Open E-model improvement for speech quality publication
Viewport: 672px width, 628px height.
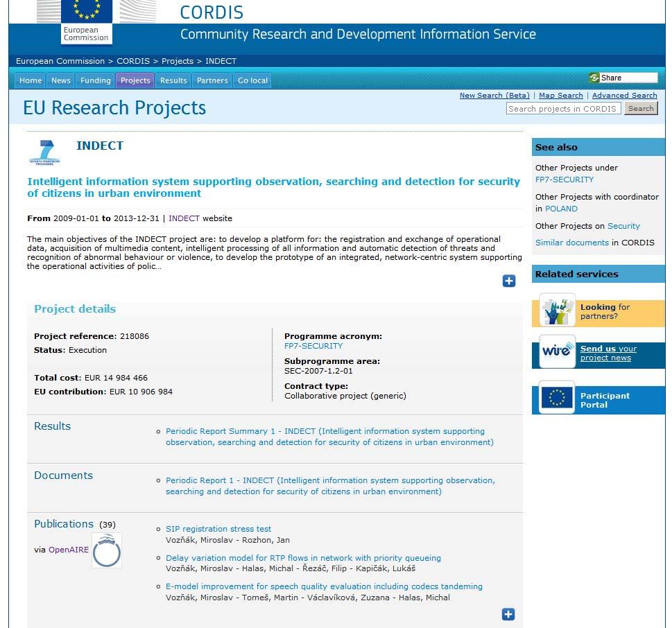coord(324,586)
